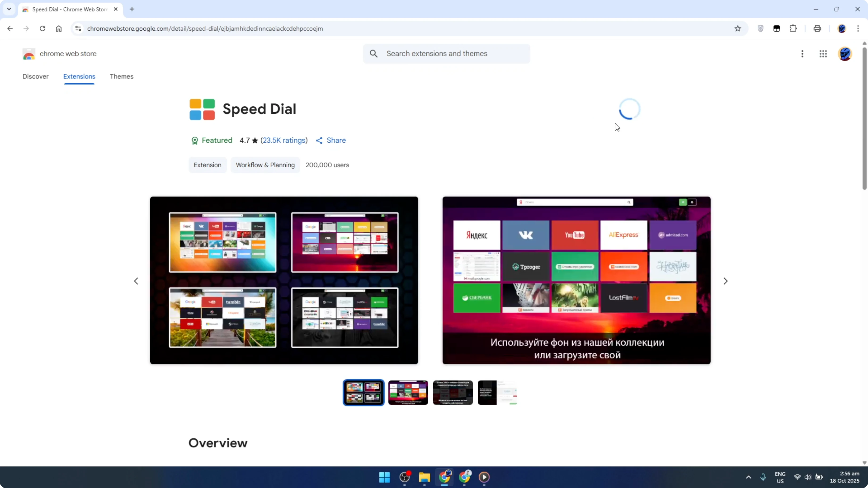868x488 pixels.
Task: Click the chrome web store logo
Action: point(29,54)
